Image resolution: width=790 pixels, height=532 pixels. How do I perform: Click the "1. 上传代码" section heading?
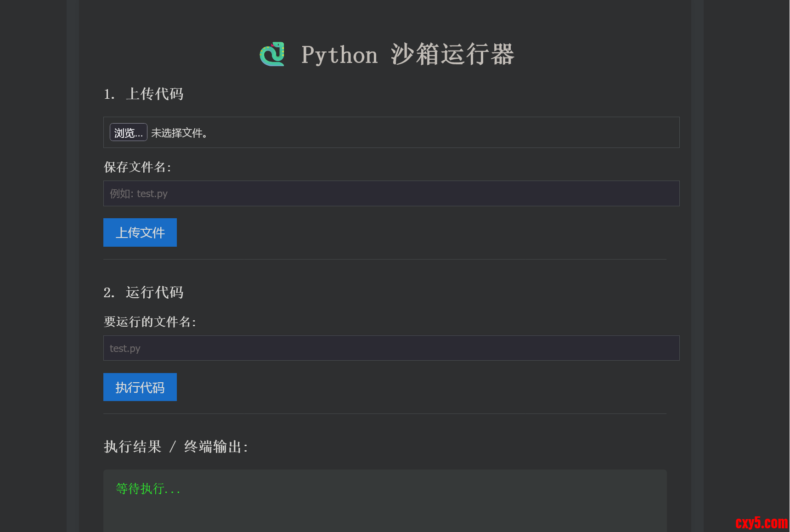pos(144,94)
